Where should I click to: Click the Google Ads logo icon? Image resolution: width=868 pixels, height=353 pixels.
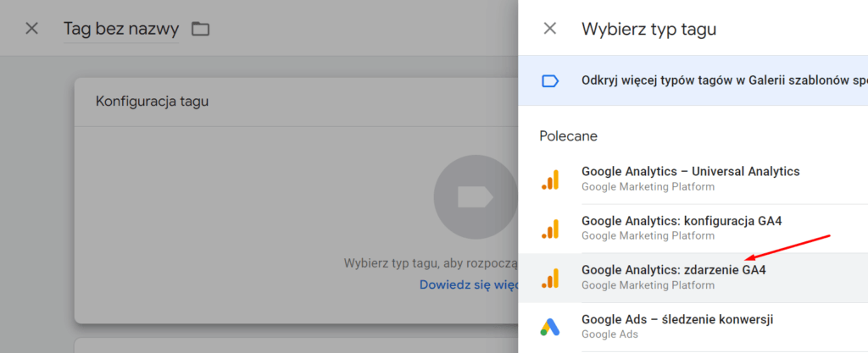click(x=550, y=327)
